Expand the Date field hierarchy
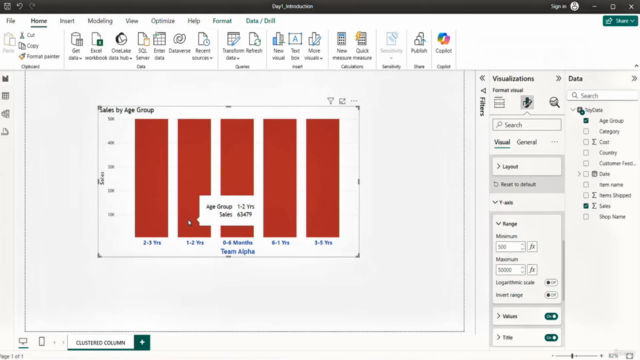640x360 pixels. pyautogui.click(x=579, y=174)
